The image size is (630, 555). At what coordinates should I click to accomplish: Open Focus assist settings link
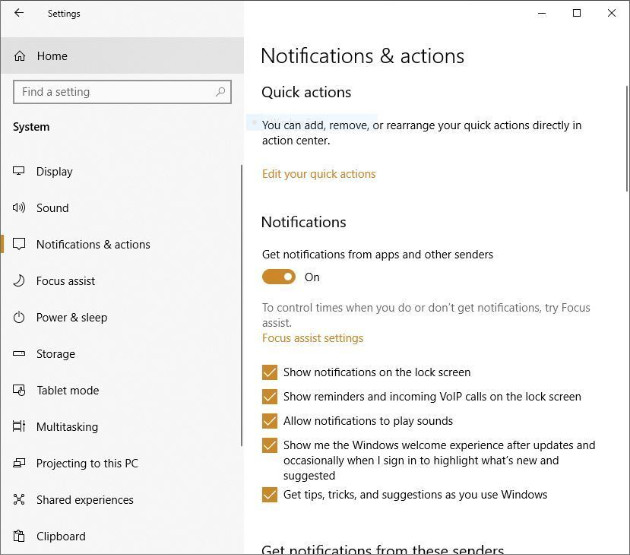312,338
